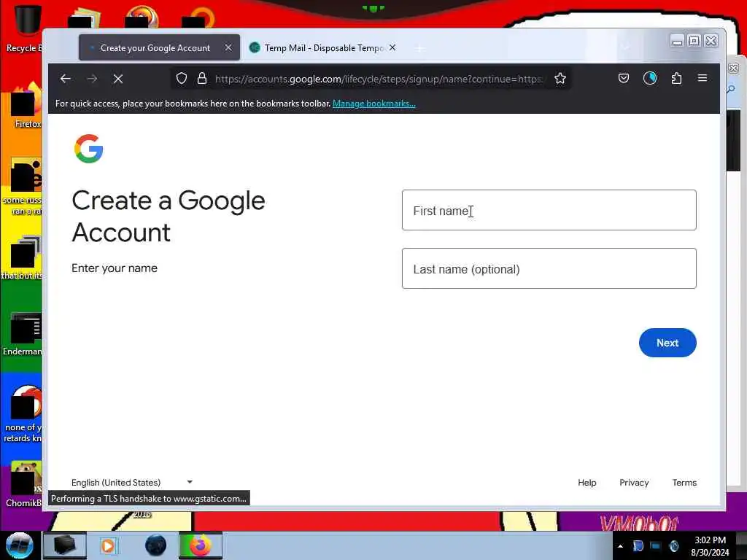Open Save to Pocket icon

(x=624, y=78)
